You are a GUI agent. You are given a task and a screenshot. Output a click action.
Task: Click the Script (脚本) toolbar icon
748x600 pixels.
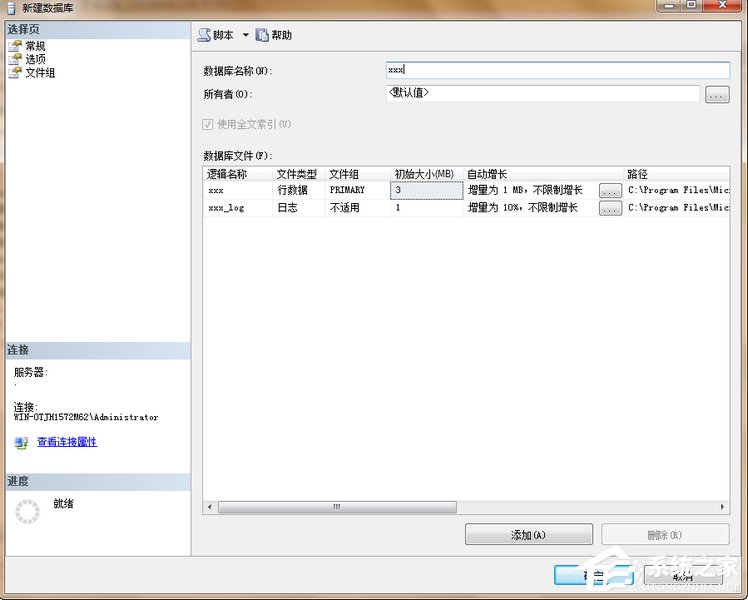tap(204, 35)
